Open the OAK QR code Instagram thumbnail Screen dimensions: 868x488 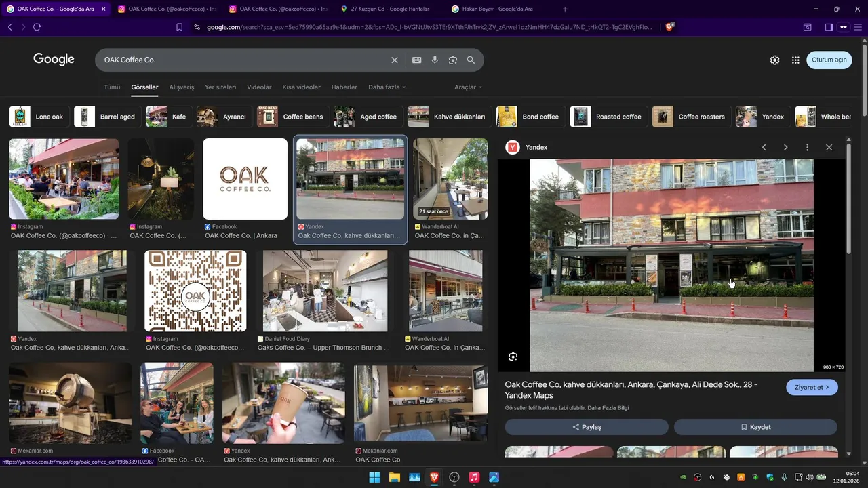195,291
